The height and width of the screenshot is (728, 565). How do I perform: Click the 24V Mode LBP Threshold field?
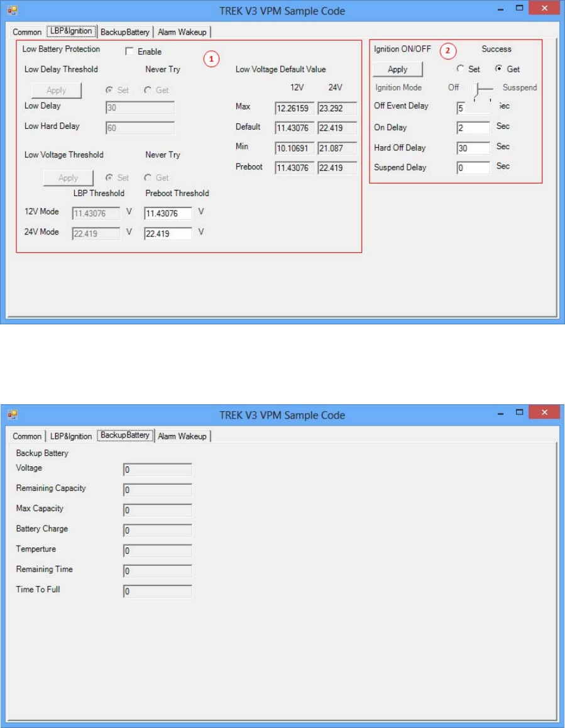96,233
